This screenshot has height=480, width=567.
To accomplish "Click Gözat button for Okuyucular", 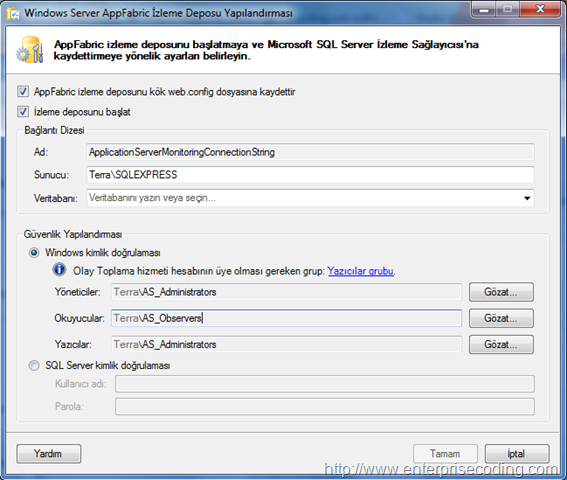I will point(501,318).
